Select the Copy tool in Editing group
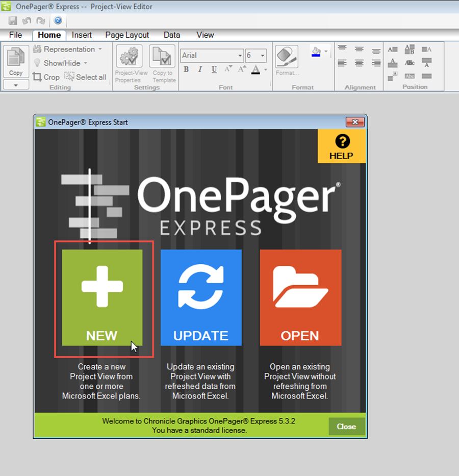Screen dimensions: 459x476 [15, 61]
